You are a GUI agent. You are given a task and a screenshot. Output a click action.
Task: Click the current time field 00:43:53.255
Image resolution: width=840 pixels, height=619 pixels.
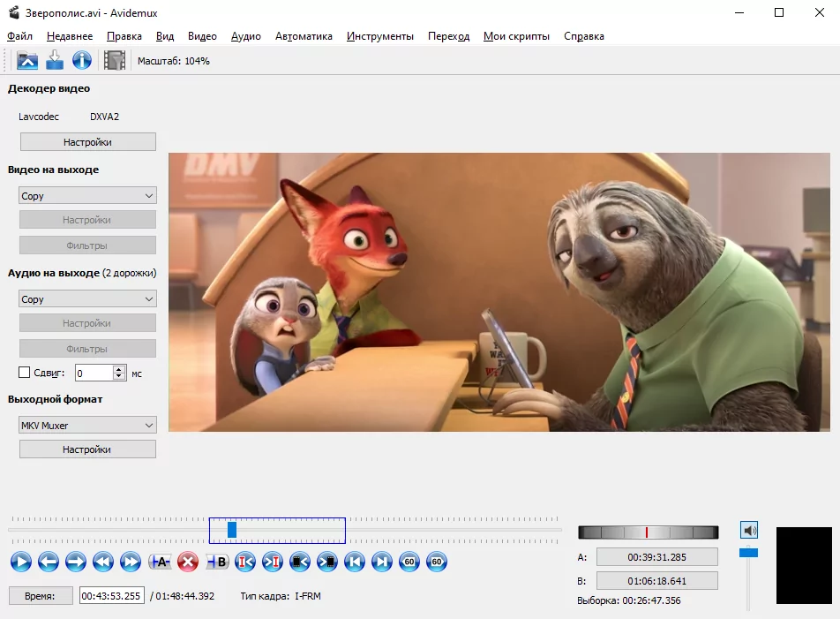click(111, 595)
